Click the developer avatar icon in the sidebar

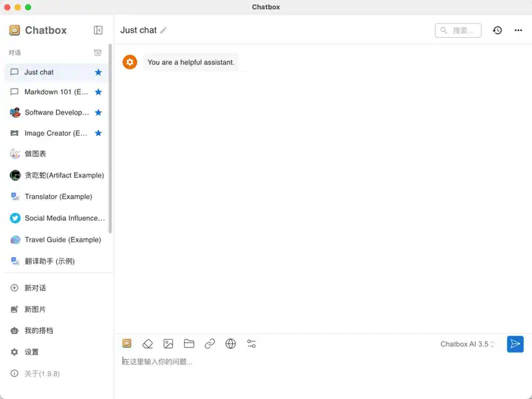click(15, 112)
